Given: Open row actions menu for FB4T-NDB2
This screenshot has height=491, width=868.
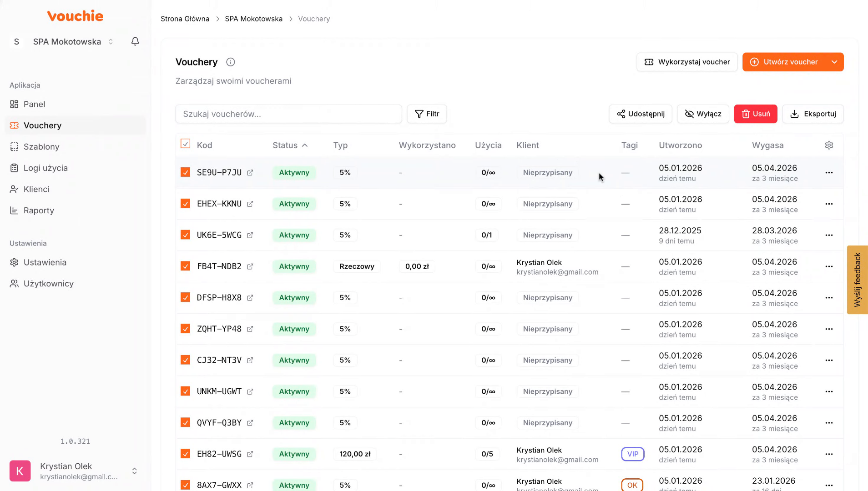Looking at the screenshot, I should (x=829, y=266).
